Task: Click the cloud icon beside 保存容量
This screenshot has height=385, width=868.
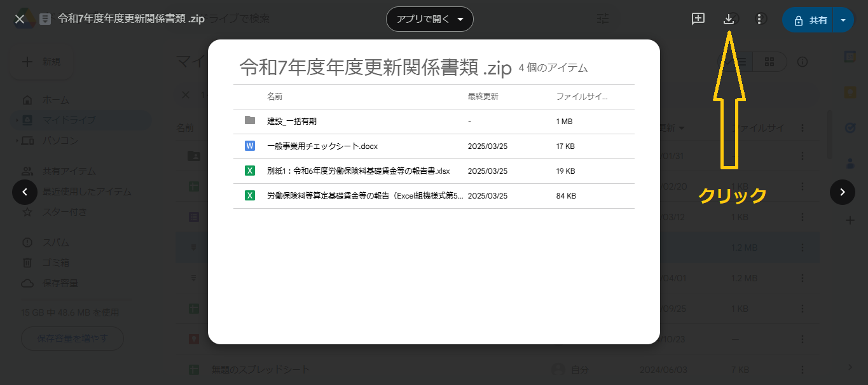Action: click(27, 283)
